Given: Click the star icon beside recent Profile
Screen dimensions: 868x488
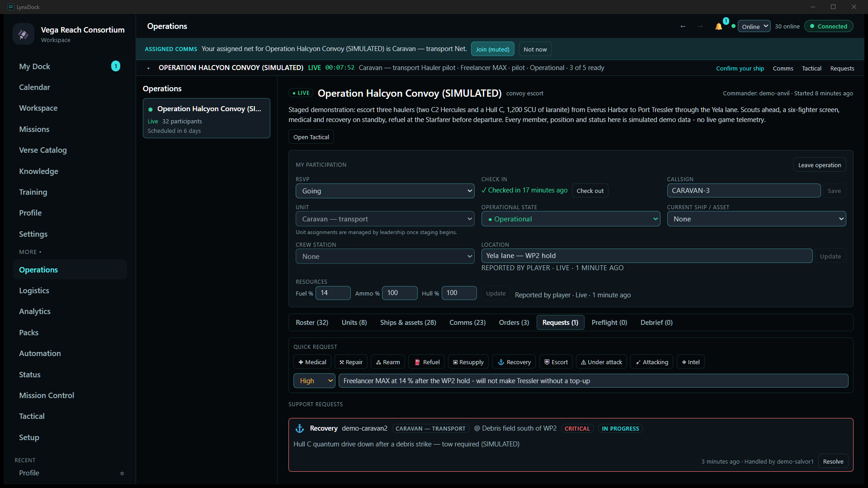Looking at the screenshot, I should (x=122, y=473).
